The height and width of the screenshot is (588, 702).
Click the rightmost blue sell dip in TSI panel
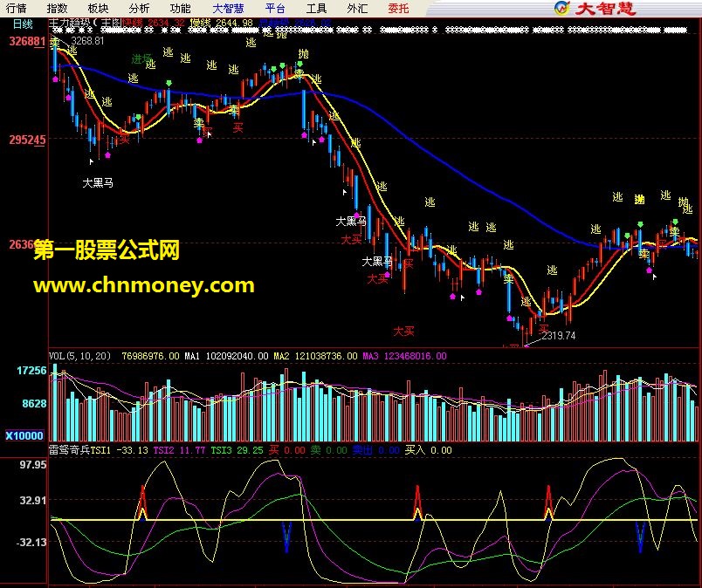pos(640,537)
